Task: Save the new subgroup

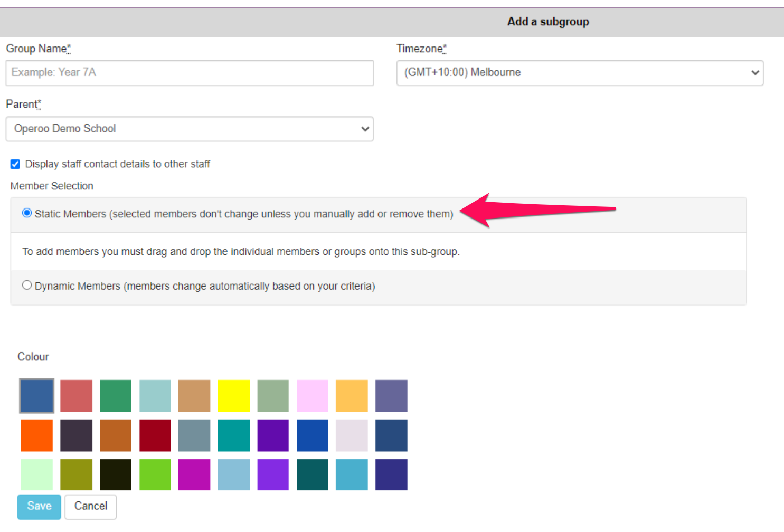Action: click(x=39, y=507)
